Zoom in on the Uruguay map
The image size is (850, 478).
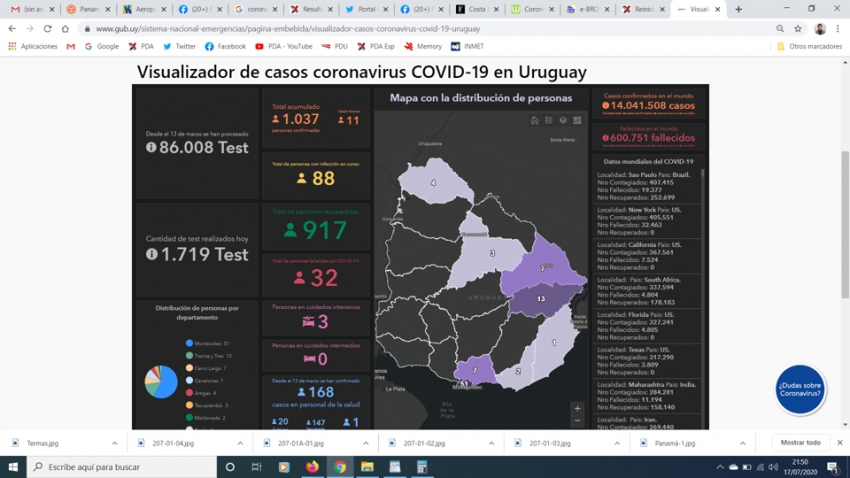coord(577,409)
